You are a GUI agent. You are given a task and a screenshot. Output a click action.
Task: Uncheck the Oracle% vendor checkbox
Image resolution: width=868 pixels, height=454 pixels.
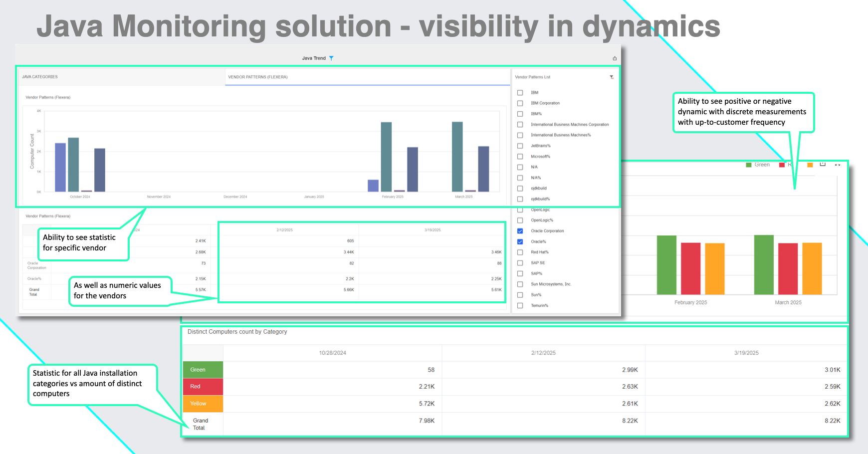520,241
